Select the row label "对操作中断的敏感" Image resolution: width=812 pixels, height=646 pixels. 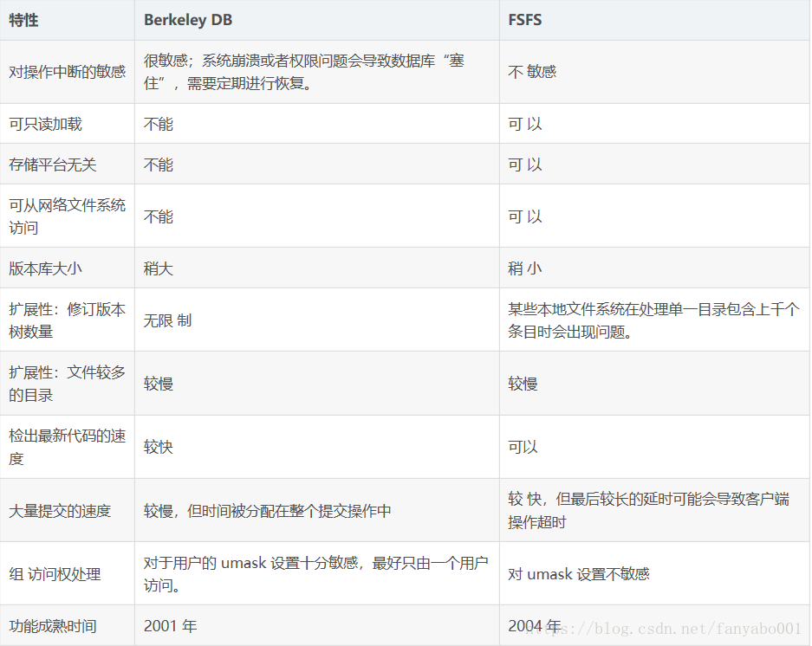pyautogui.click(x=68, y=72)
